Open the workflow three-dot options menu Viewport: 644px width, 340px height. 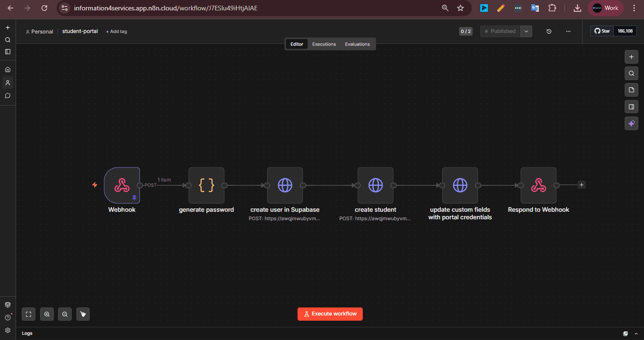click(x=568, y=31)
